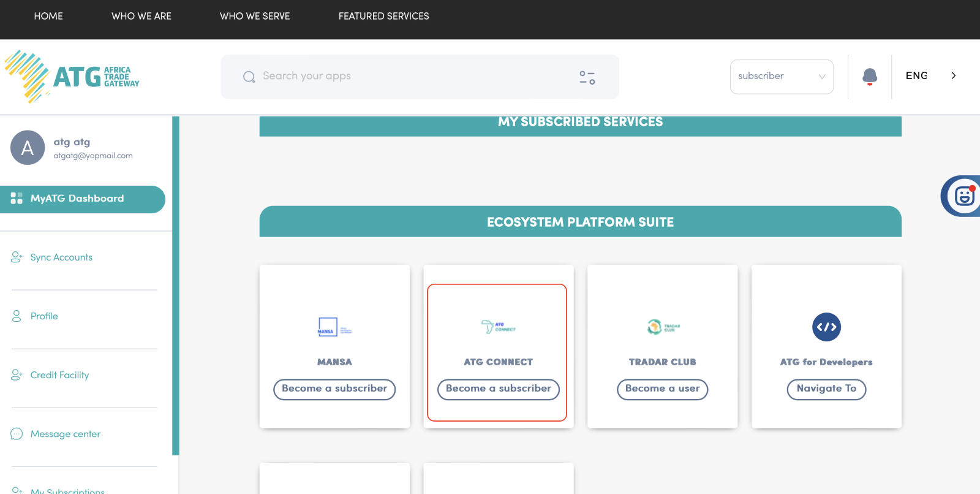980x494 pixels.
Task: Open My Subscriptions in the sidebar
Action: (x=68, y=490)
